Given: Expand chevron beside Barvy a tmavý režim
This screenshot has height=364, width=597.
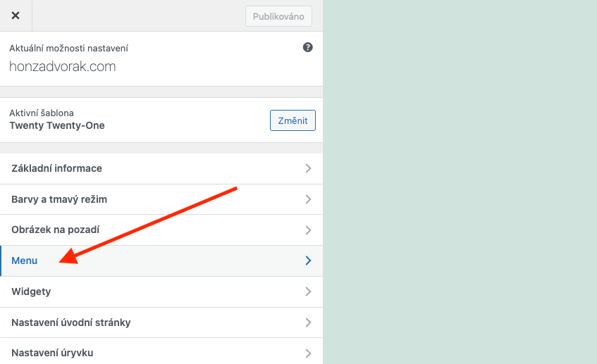Looking at the screenshot, I should click(x=309, y=199).
